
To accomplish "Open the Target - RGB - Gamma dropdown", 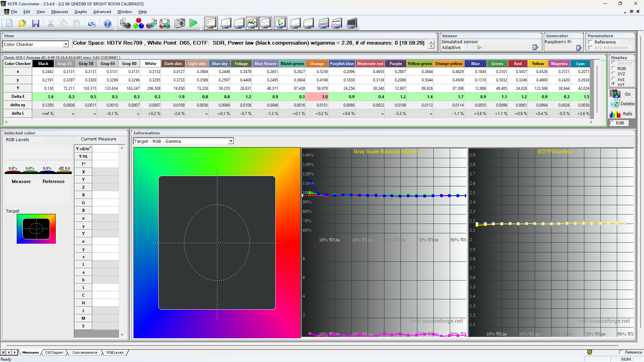I will coord(231,141).
